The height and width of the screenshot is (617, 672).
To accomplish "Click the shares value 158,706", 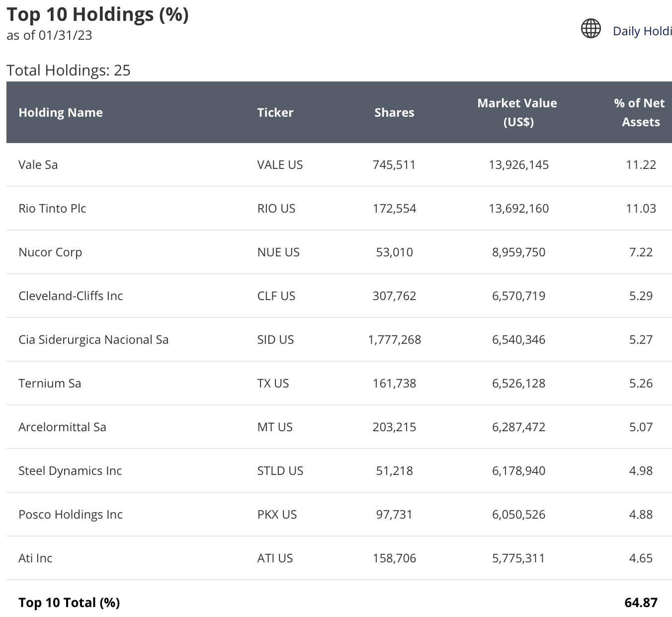I will pyautogui.click(x=394, y=558).
